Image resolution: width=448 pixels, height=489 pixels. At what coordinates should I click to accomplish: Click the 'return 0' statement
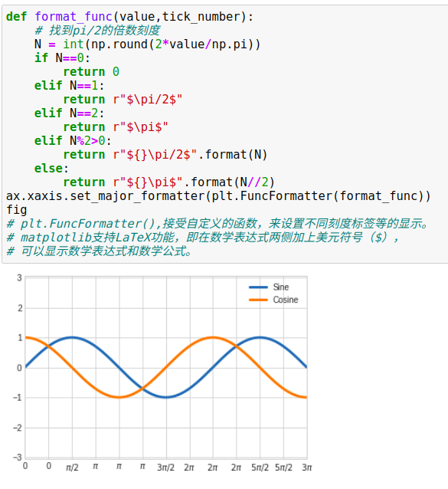(91, 72)
